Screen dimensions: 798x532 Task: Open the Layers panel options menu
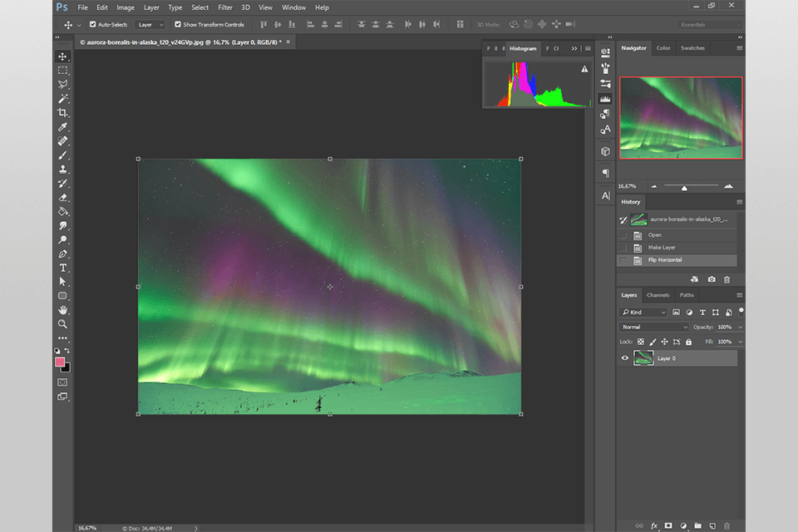(740, 295)
